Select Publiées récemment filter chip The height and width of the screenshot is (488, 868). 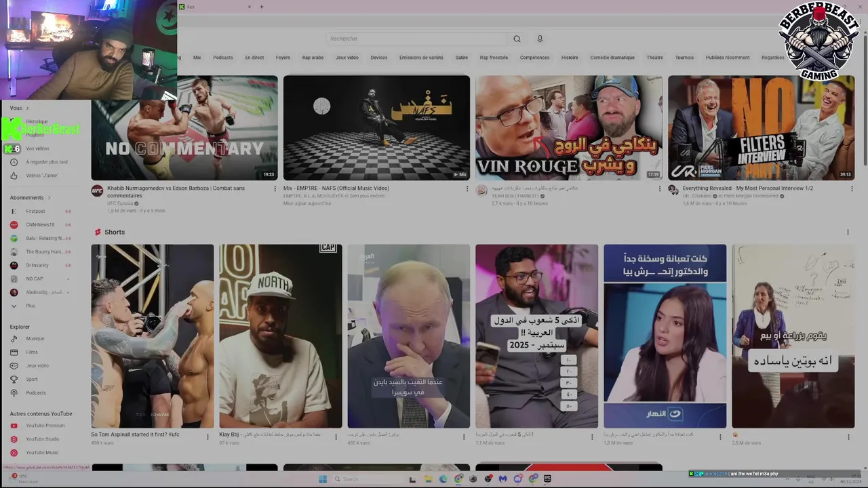pyautogui.click(x=728, y=58)
